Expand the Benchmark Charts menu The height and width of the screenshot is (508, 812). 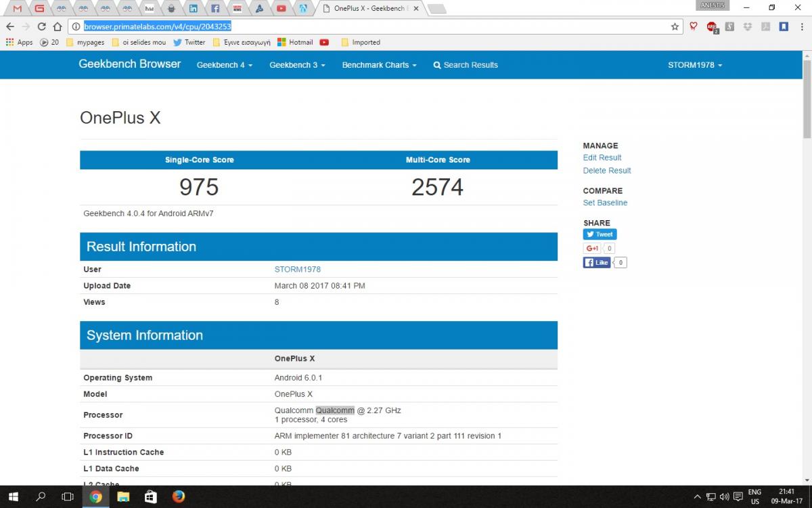pyautogui.click(x=379, y=65)
